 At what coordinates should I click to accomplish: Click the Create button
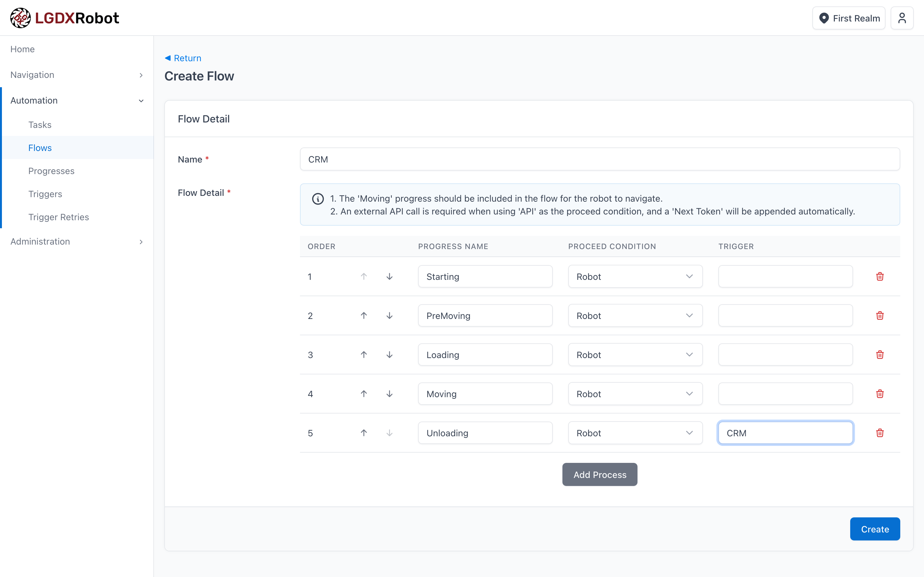pos(874,529)
